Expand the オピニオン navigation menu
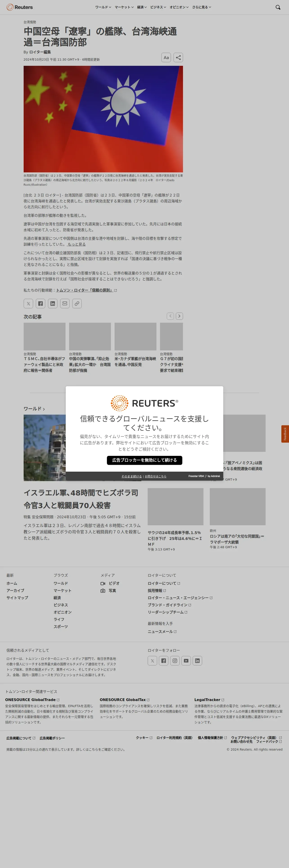This screenshot has width=289, height=868. [179, 7]
